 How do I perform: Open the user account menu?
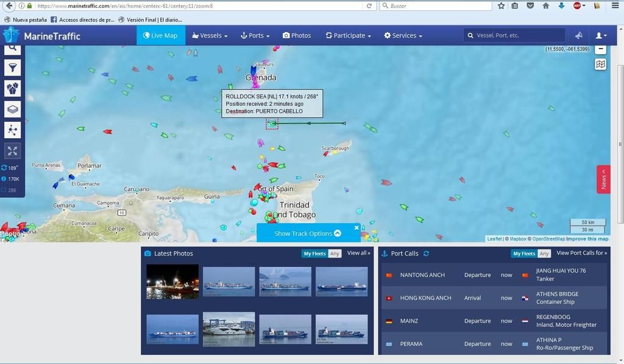[x=601, y=35]
